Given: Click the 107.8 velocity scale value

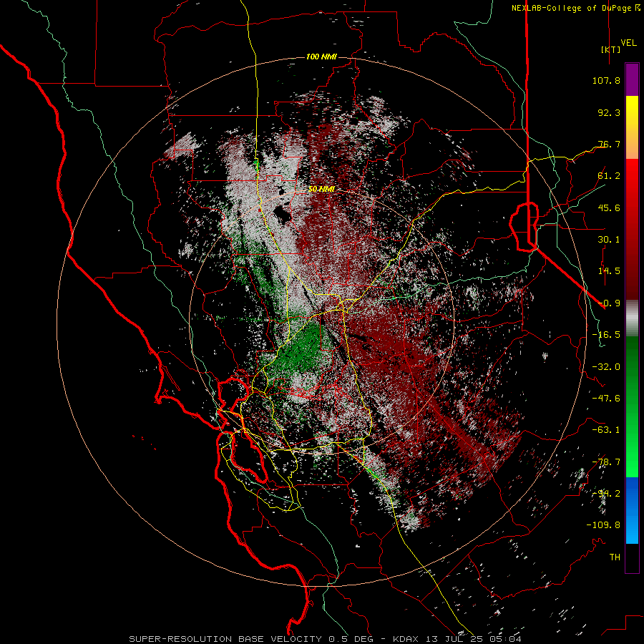Looking at the screenshot, I should [606, 80].
